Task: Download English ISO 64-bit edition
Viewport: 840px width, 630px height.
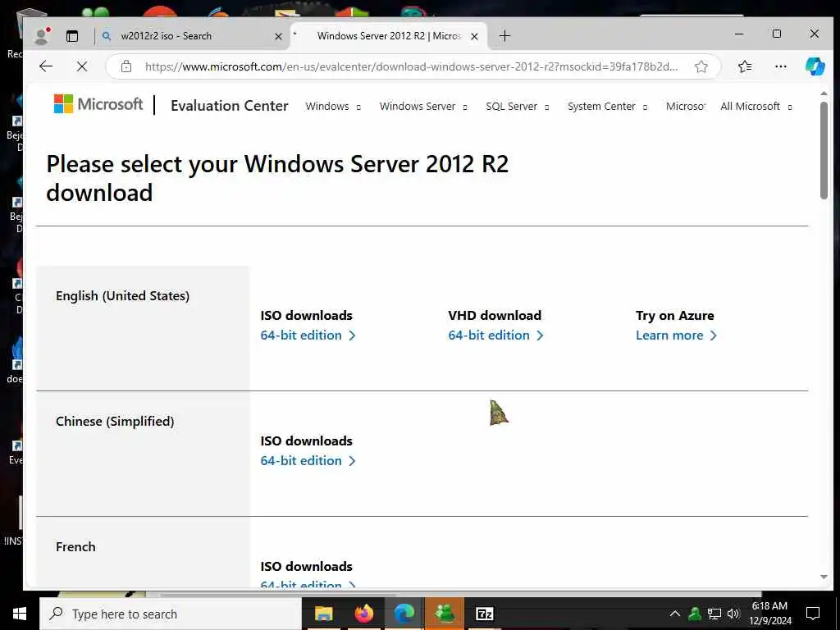Action: (x=308, y=336)
